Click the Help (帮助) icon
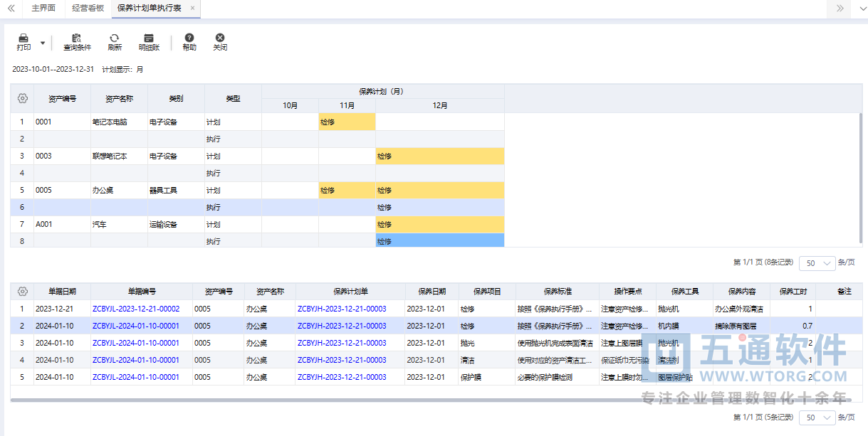Viewport: 868px width, 436px height. (x=189, y=42)
